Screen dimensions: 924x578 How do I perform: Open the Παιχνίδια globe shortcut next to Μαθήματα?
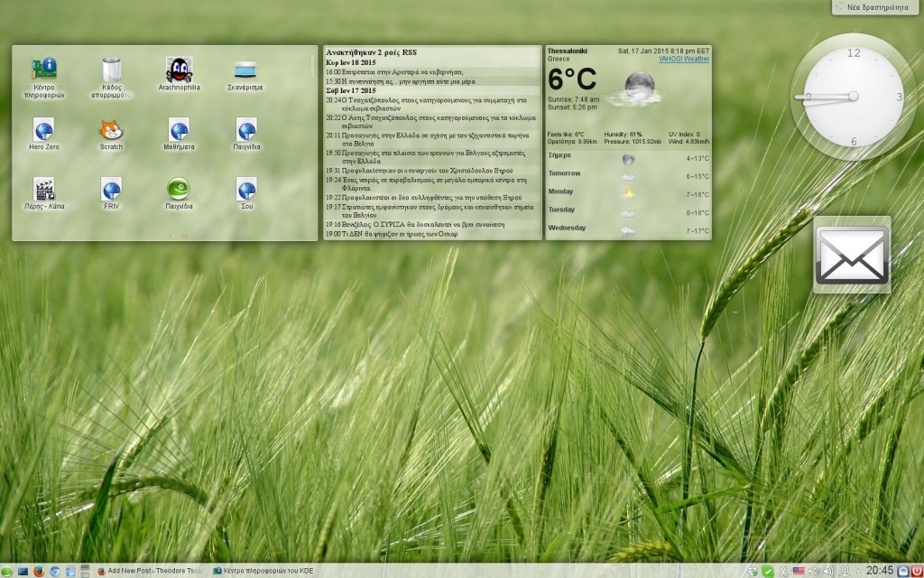(247, 134)
